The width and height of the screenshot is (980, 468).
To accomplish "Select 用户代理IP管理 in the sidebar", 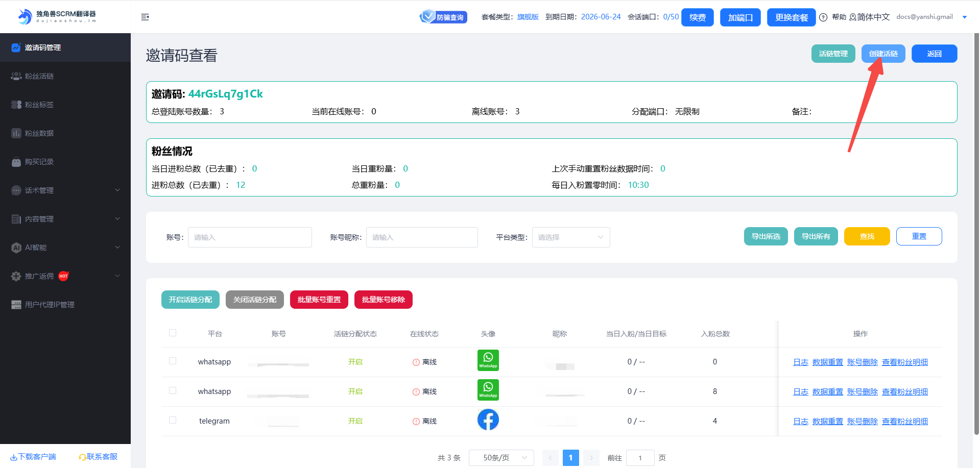I will point(50,305).
